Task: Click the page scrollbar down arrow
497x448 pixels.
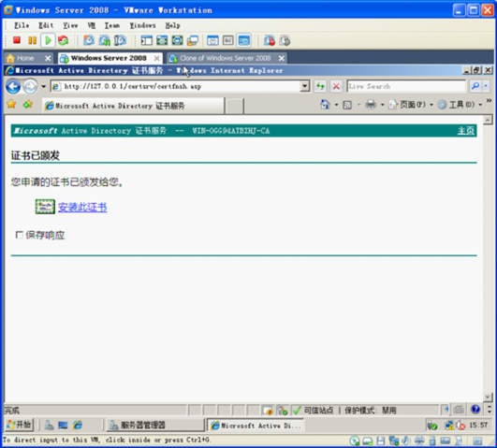Action: [x=488, y=397]
